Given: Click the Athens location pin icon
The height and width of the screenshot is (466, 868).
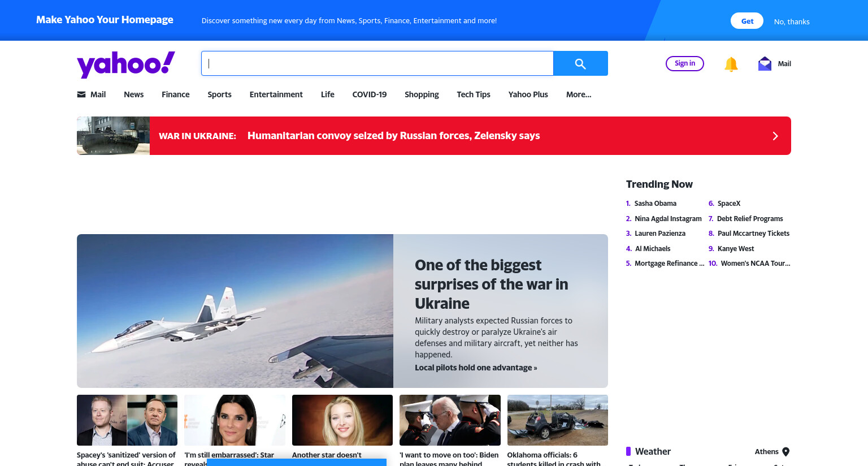Looking at the screenshot, I should [785, 452].
